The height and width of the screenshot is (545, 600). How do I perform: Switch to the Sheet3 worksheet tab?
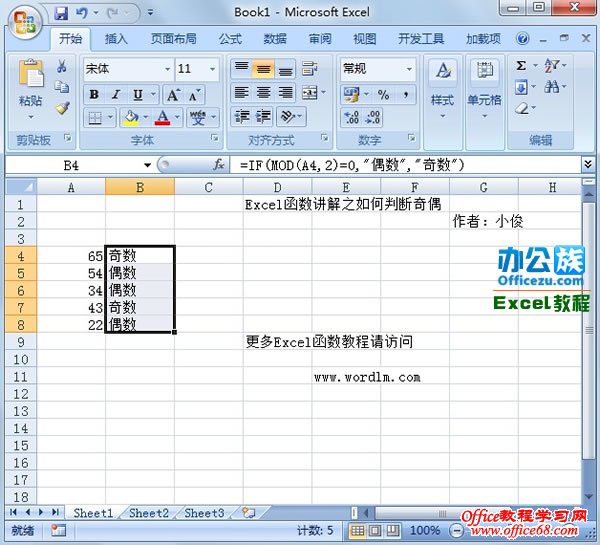coord(204,513)
